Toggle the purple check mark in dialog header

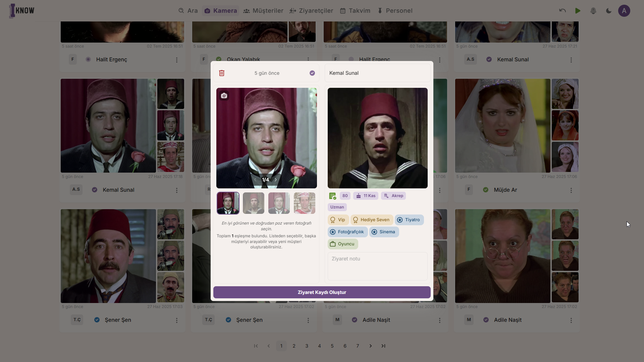312,73
